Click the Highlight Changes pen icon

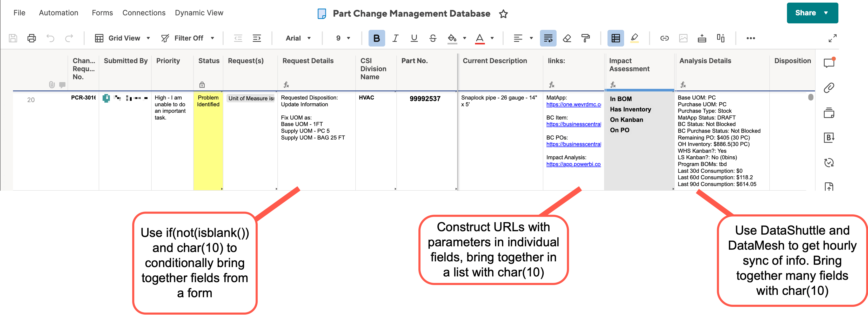point(635,38)
